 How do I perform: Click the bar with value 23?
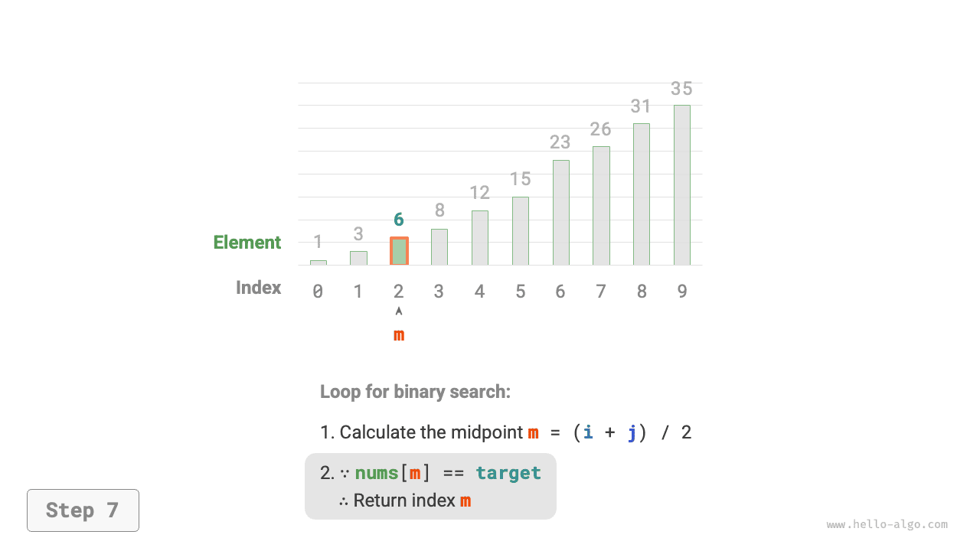pyautogui.click(x=560, y=213)
